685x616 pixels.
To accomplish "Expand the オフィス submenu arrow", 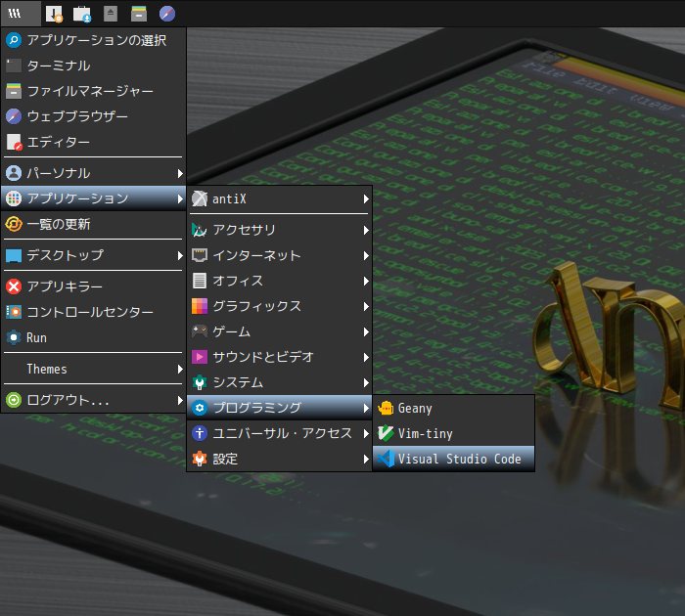I will pos(366,281).
